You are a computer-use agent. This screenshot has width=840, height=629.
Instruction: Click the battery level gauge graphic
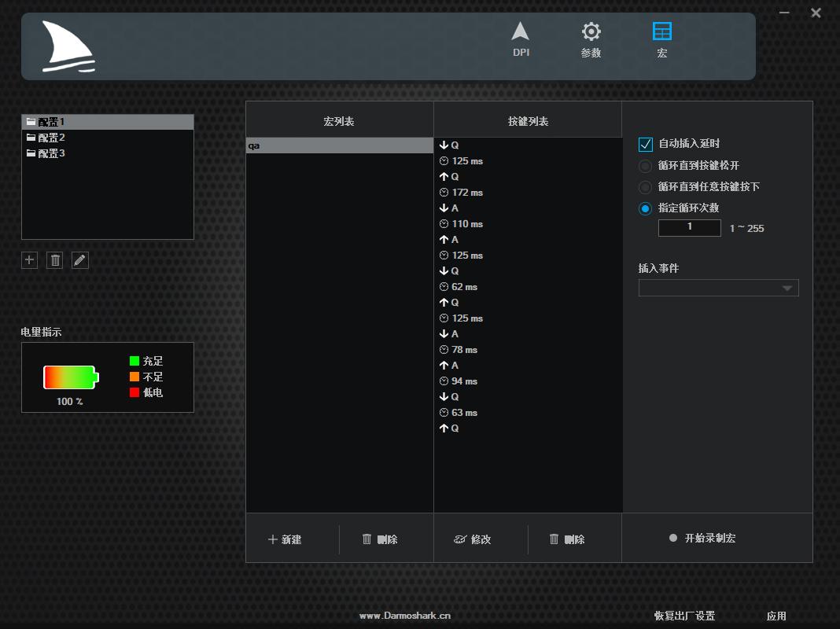pos(70,377)
